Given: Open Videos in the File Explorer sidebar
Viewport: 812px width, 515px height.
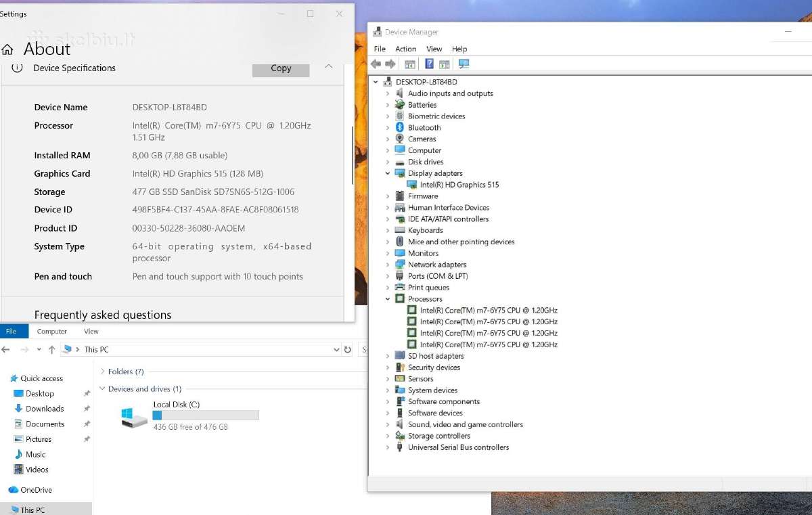Looking at the screenshot, I should pos(37,470).
